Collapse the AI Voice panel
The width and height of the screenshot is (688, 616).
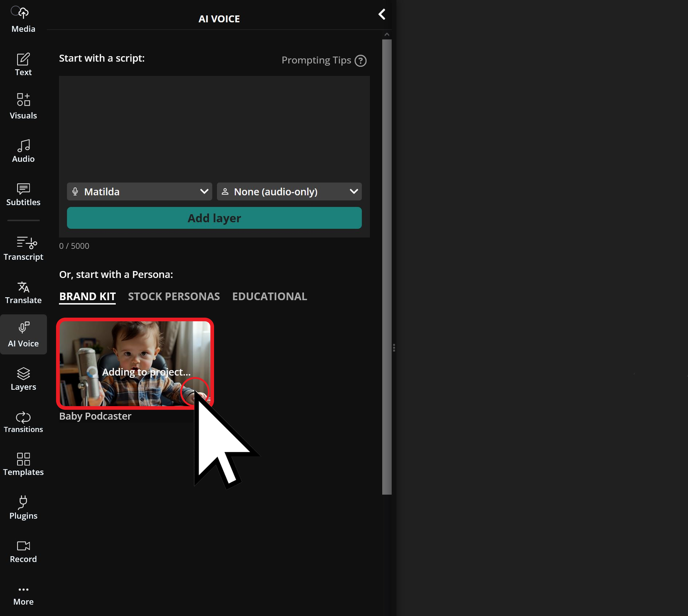(382, 14)
